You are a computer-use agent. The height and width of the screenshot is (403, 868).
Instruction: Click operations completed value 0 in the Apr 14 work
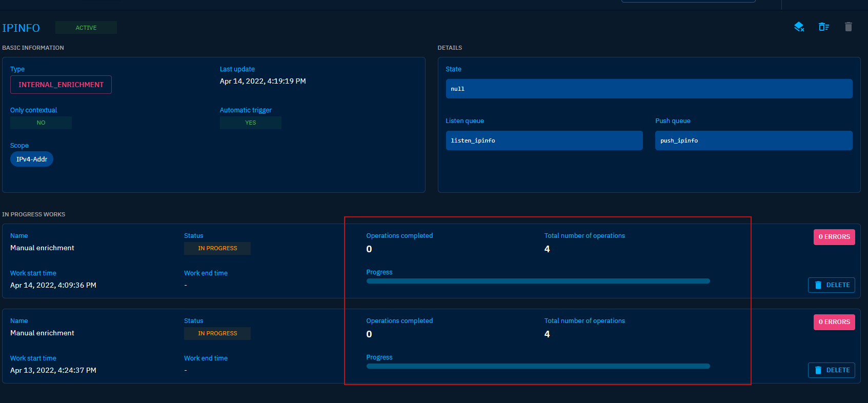[x=369, y=249]
